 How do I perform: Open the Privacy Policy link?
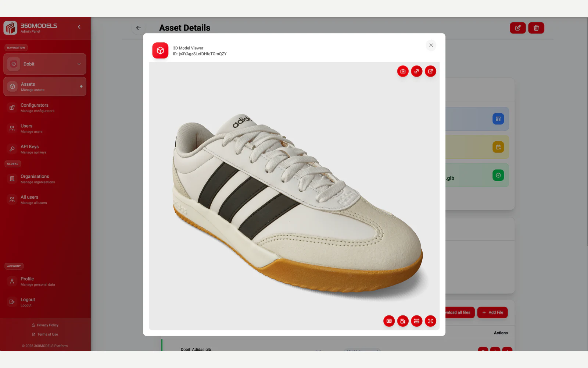pos(45,325)
